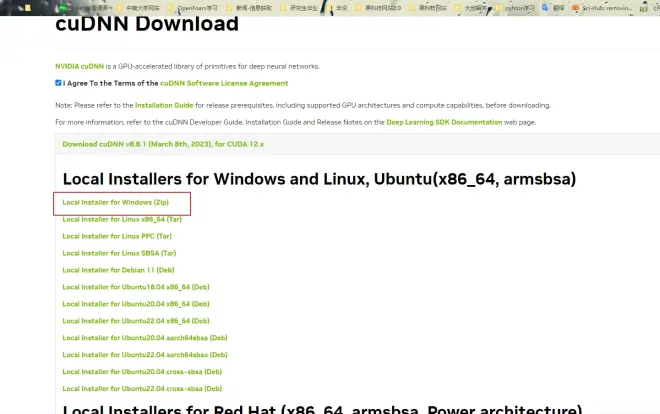Open the Deep Learning SDK Documentation link

coord(444,122)
